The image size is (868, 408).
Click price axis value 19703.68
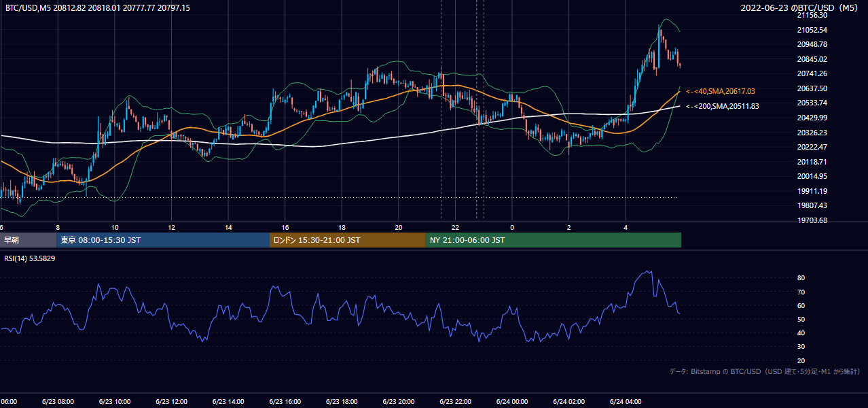[x=812, y=220]
